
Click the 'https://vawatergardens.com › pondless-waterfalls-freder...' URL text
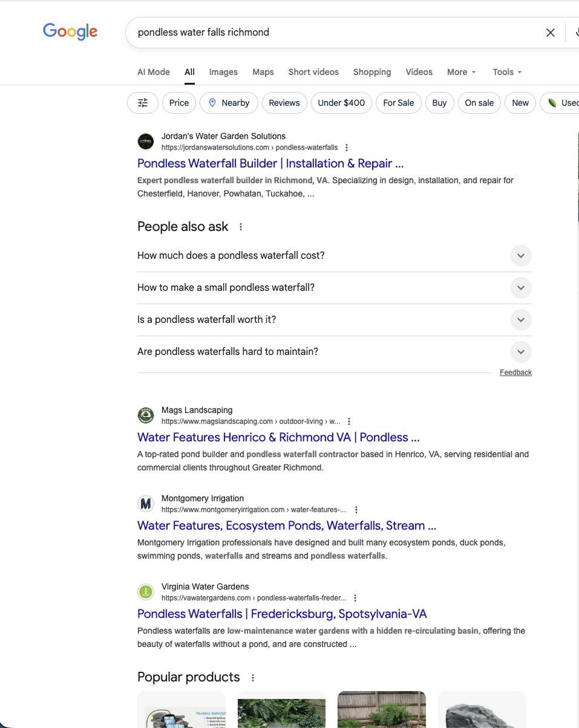click(254, 598)
